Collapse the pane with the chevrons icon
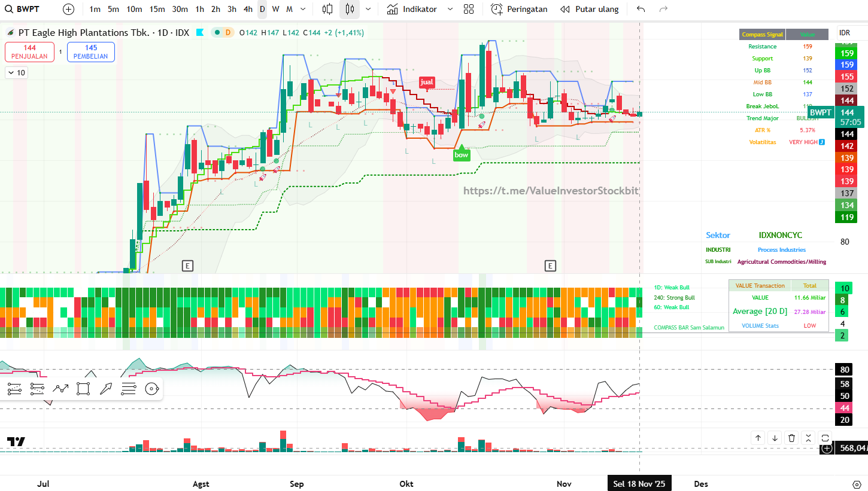The image size is (868, 491). click(x=808, y=438)
